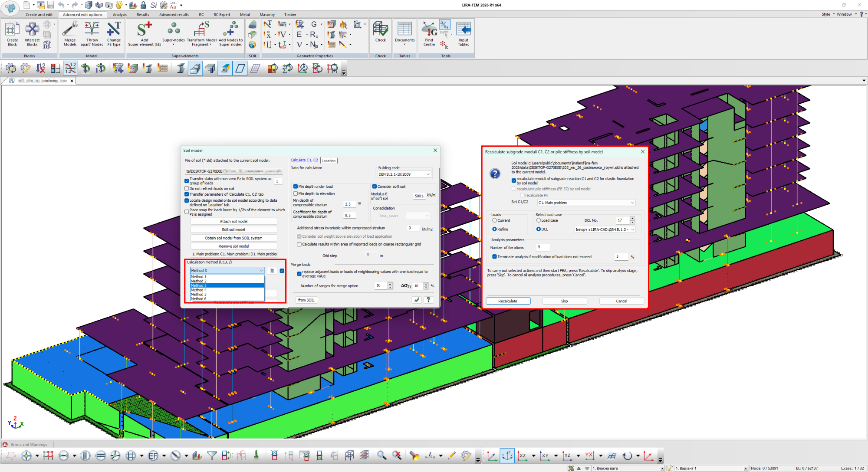Expand the Building code dropdown
This screenshot has height=472, width=868.
point(404,174)
